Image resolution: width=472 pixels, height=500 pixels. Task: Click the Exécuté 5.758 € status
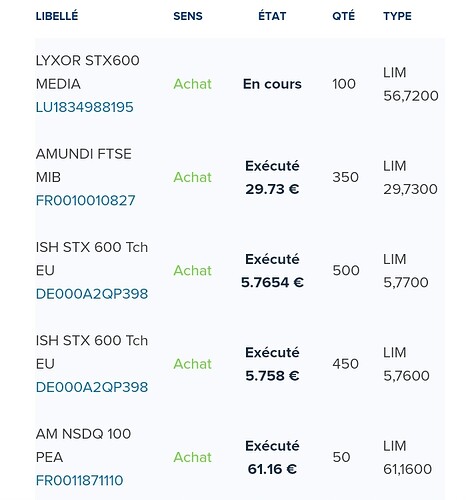click(x=272, y=364)
